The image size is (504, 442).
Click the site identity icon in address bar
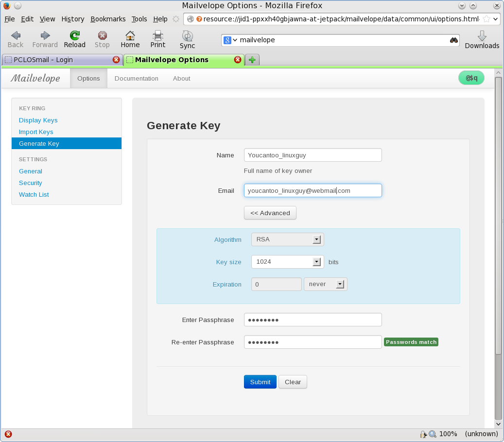click(191, 19)
